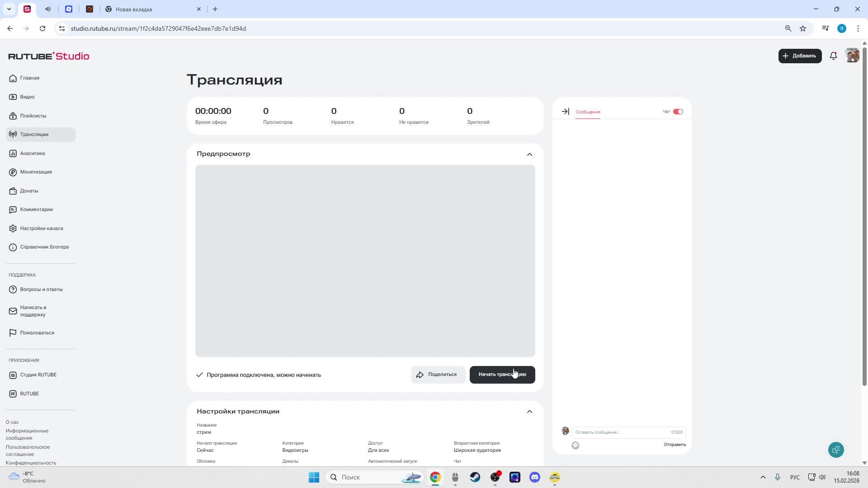Open the browser tab list dropdown
This screenshot has width=868, height=488.
tap(9, 9)
